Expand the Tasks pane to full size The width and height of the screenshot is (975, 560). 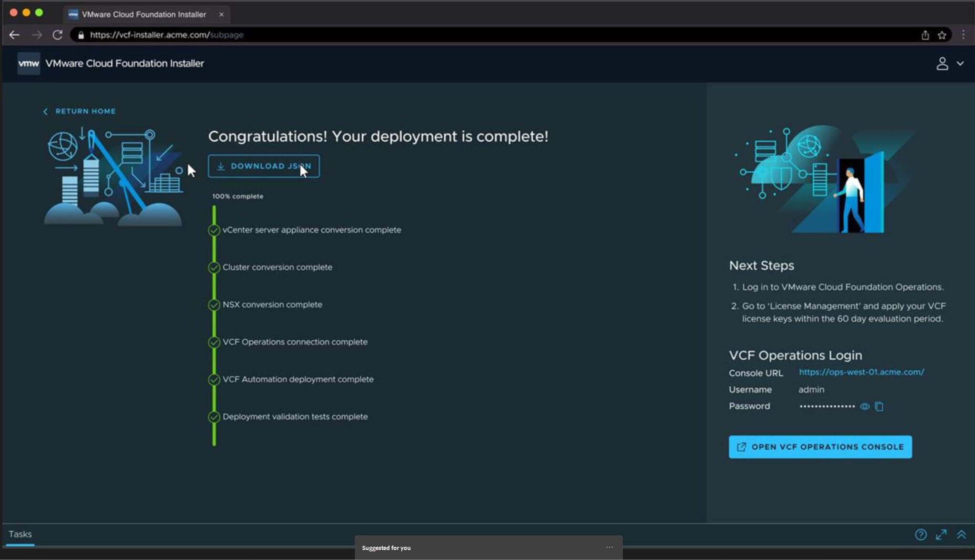[x=942, y=535]
